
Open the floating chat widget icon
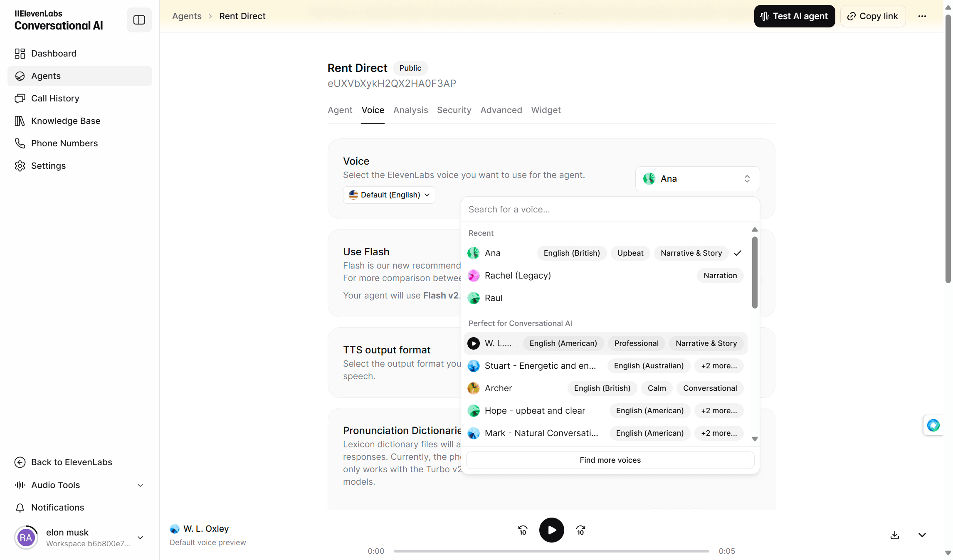[x=933, y=425]
